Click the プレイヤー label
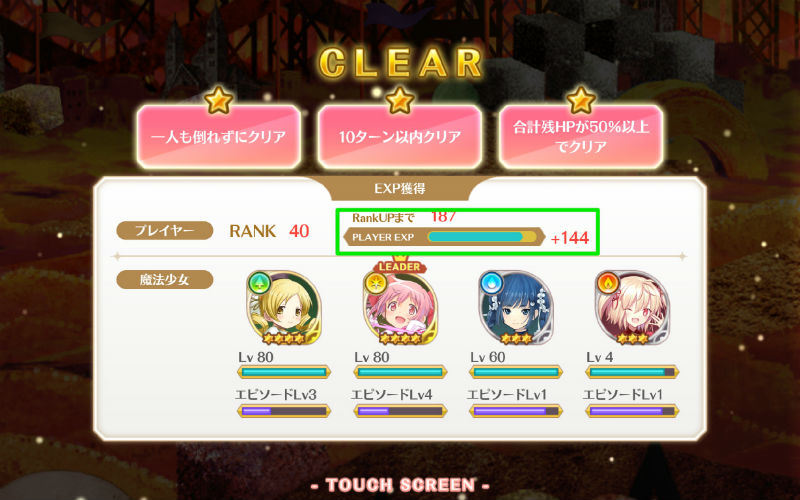The image size is (800, 500). tap(164, 231)
